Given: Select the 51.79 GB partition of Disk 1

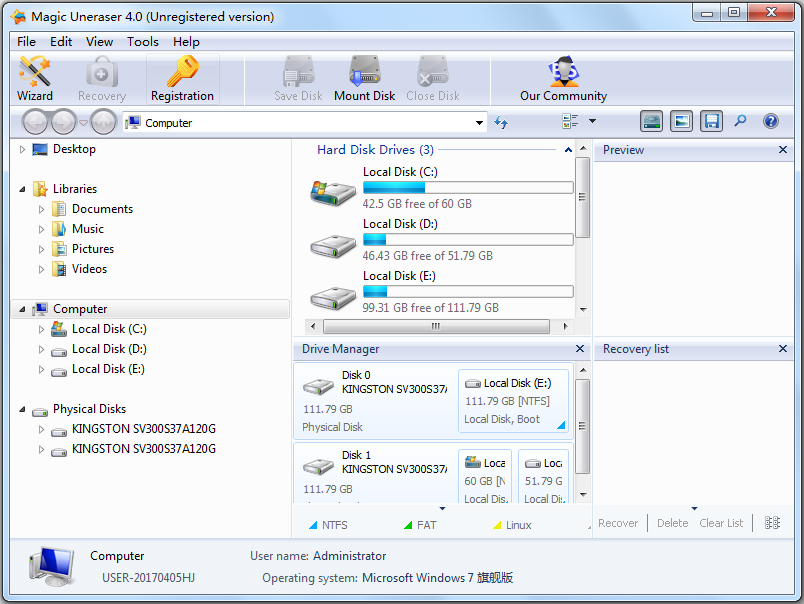Looking at the screenshot, I should coord(545,476).
